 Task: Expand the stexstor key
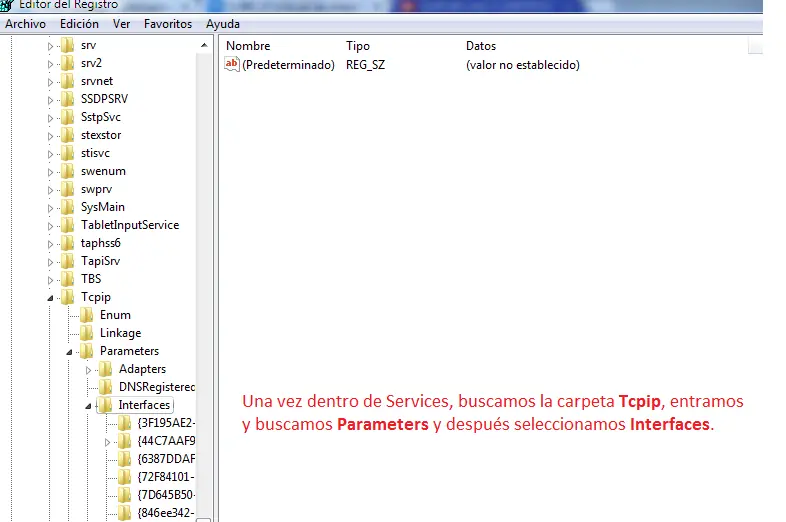click(x=50, y=136)
